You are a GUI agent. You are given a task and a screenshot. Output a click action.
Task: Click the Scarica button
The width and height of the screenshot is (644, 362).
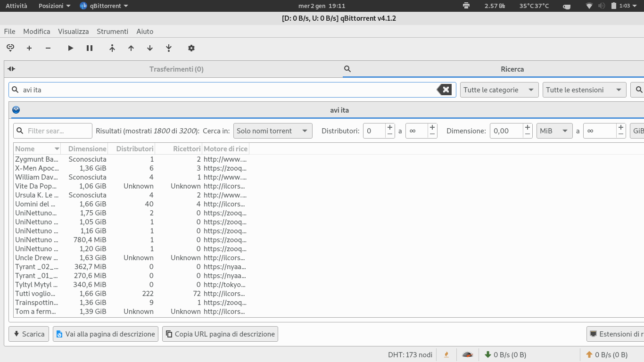pos(29,334)
